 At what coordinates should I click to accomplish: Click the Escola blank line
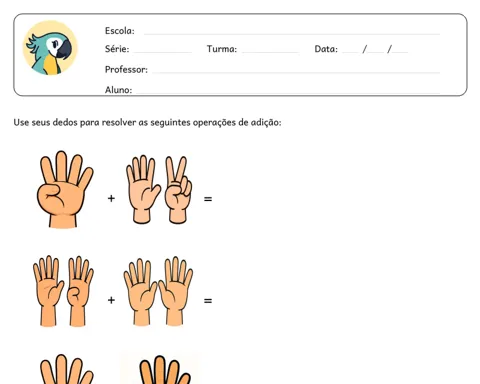tap(292, 34)
